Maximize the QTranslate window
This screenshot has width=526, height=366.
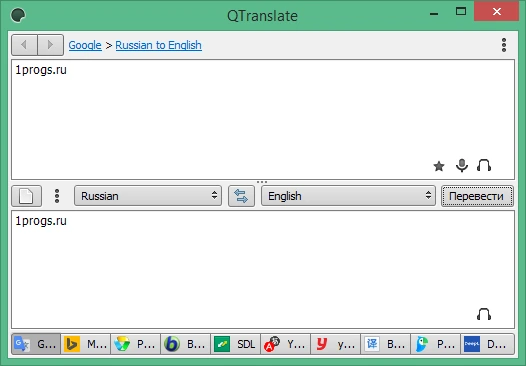coord(461,12)
